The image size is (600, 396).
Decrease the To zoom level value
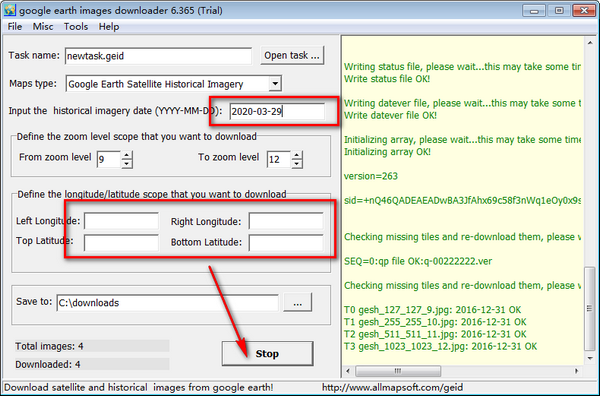[x=297, y=164]
